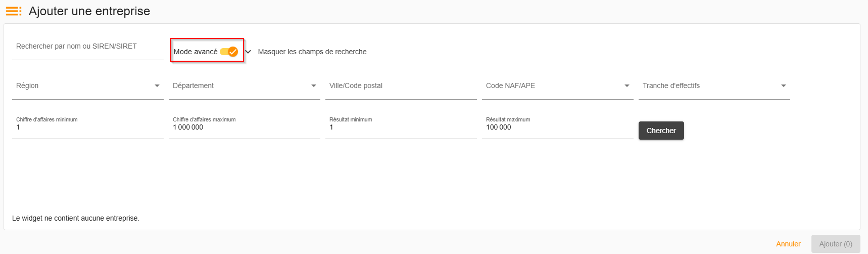Edit the Chiffre d'affaires minimum field

pyautogui.click(x=88, y=127)
